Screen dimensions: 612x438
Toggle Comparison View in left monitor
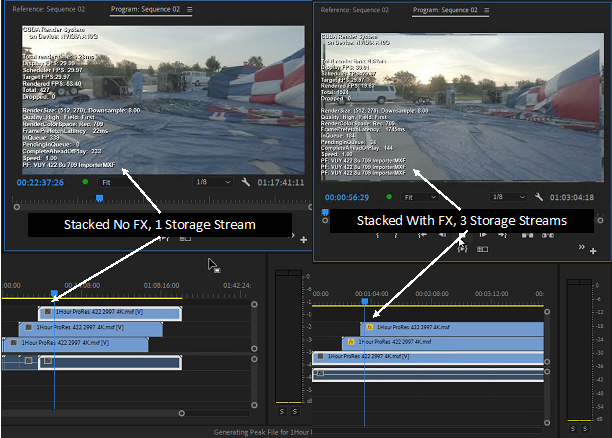pyautogui.click(x=185, y=239)
